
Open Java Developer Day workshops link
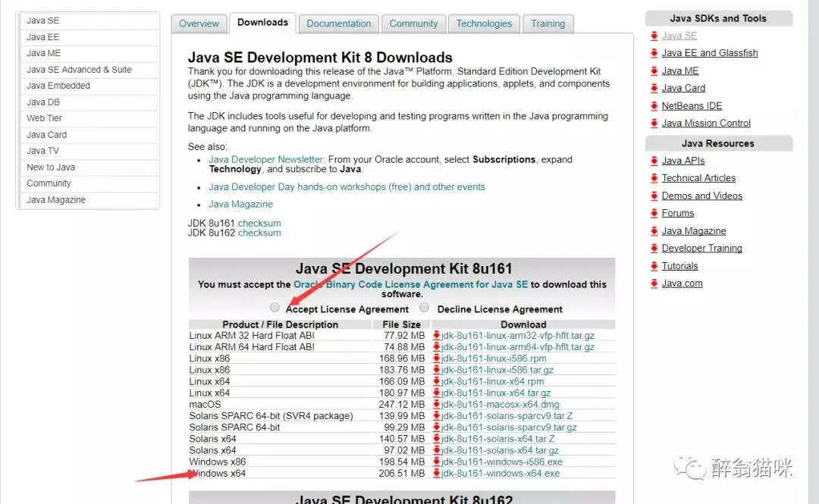[347, 187]
